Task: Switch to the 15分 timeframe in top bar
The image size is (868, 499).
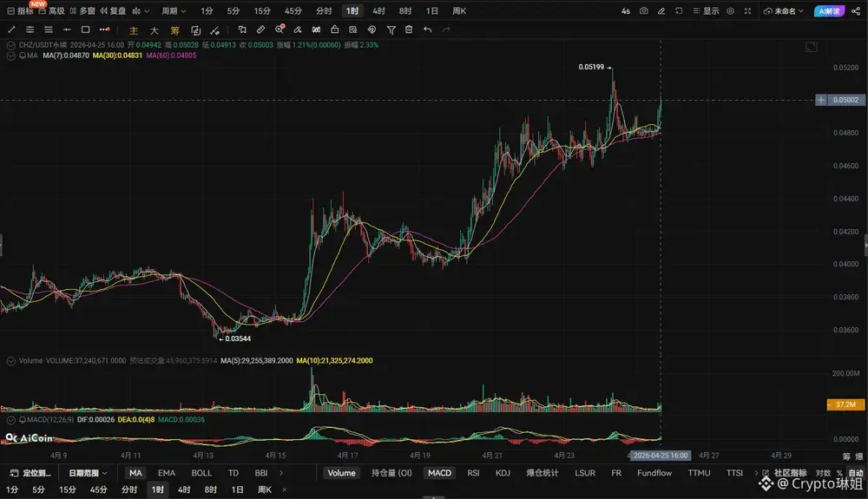Action: click(262, 11)
